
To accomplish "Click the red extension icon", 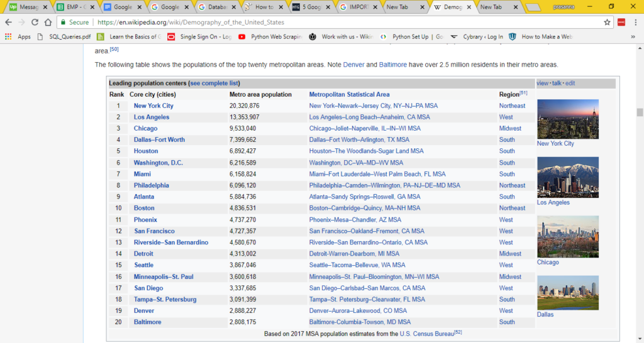I will (x=621, y=22).
